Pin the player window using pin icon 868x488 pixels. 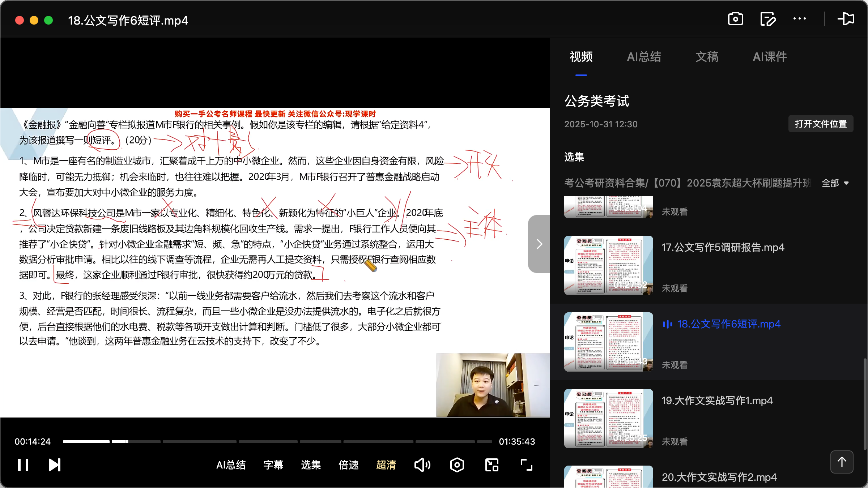[x=846, y=19]
